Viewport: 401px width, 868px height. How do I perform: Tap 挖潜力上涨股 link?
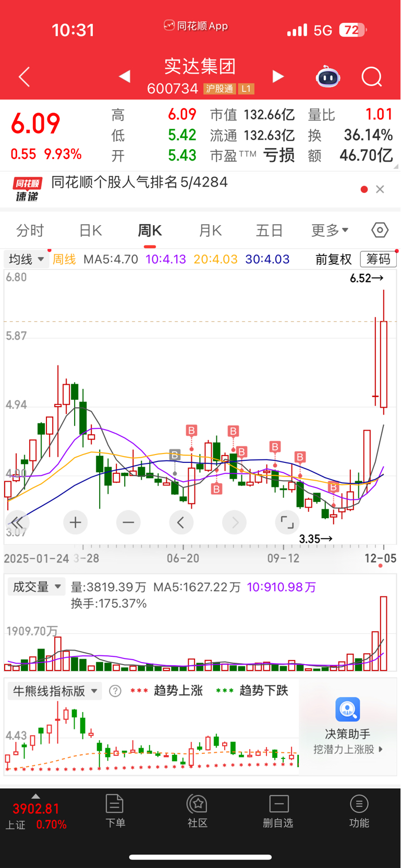(348, 749)
